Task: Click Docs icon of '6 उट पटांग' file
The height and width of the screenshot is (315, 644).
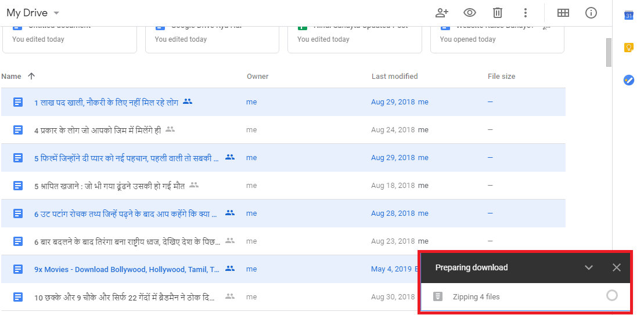Action: [17, 213]
